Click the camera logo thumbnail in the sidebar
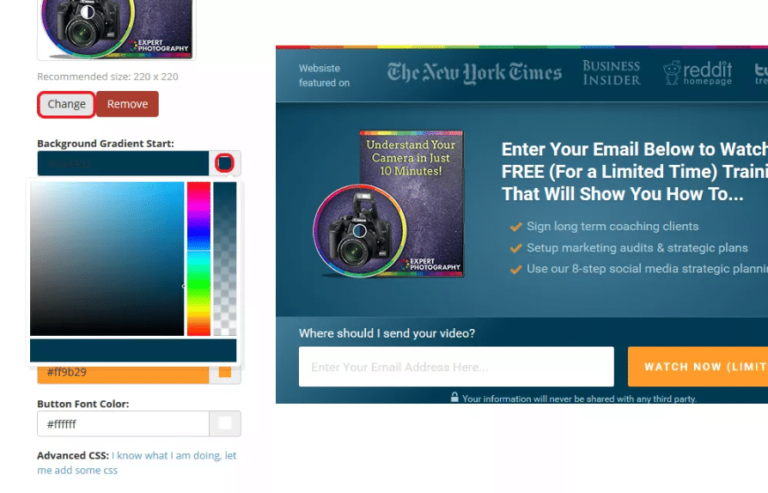Screen dimensions: 768x493 (x=116, y=29)
